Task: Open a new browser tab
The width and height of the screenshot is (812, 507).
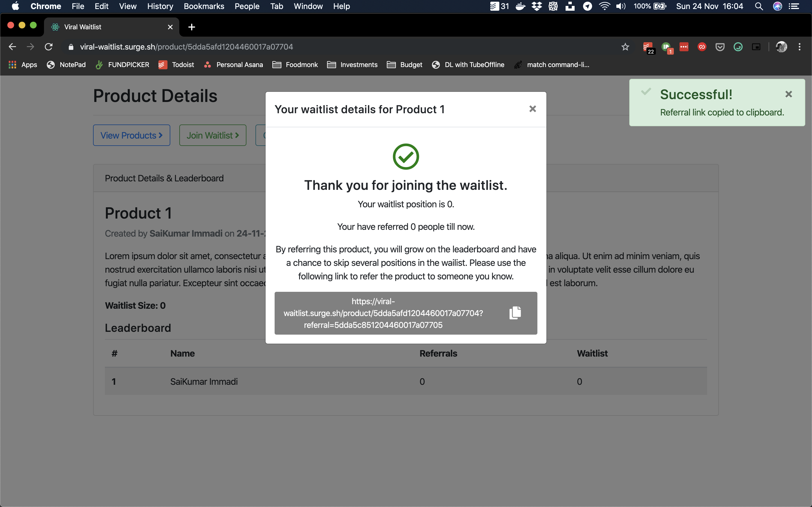Action: coord(192,27)
